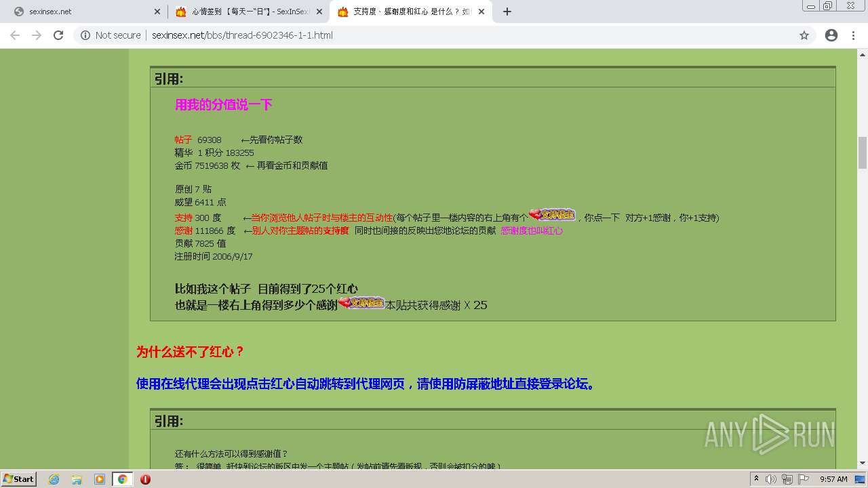Click the 用我的分值说一下 heading
Screen dimensions: 868x488
click(224, 104)
